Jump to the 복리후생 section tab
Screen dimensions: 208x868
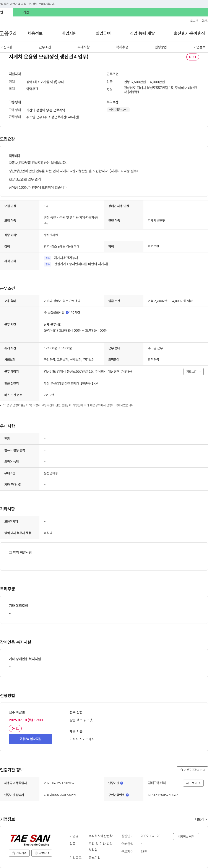pos(122,47)
